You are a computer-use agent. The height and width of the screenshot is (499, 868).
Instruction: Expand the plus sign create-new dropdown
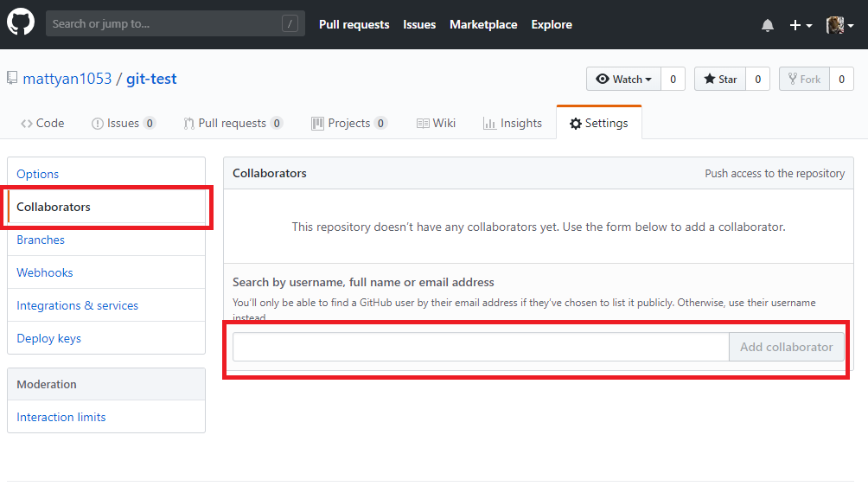coord(795,24)
